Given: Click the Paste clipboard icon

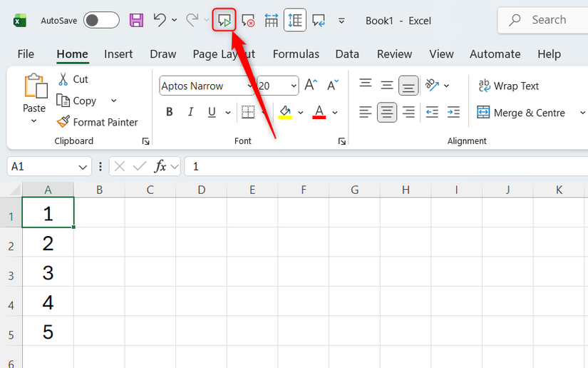Looking at the screenshot, I should click(35, 86).
